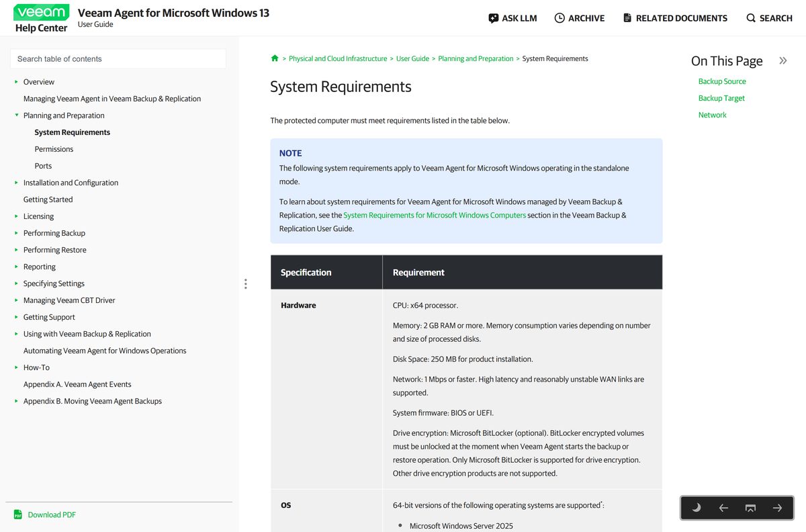This screenshot has height=532, width=806.
Task: Collapse the On This Page panel
Action: pos(782,61)
